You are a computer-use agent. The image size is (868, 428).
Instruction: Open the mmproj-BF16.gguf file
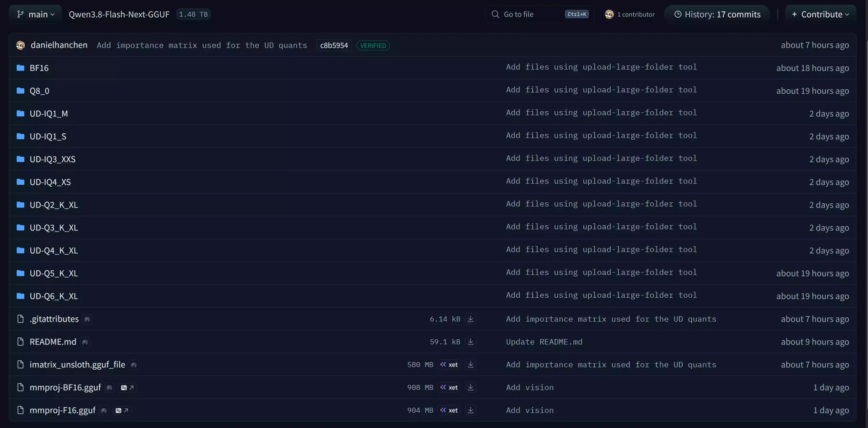[65, 387]
